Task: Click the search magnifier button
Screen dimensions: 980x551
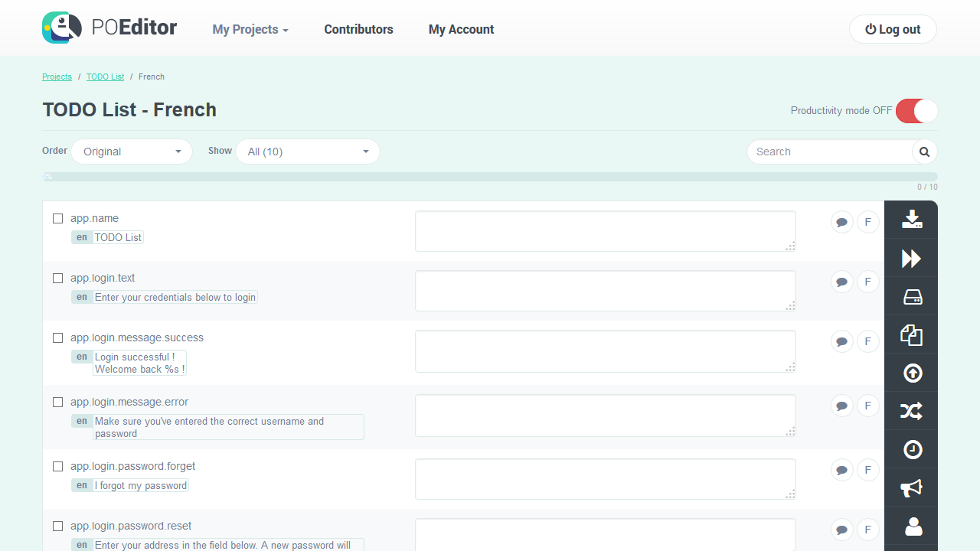Action: [924, 152]
